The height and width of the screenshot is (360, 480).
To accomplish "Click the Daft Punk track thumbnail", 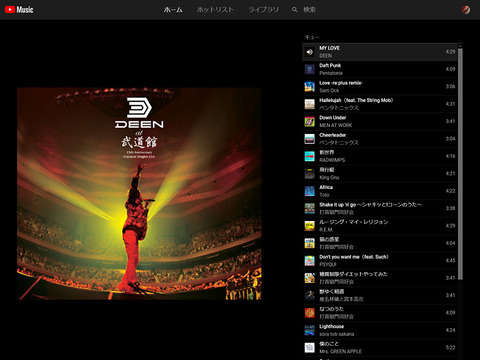I will click(x=310, y=69).
